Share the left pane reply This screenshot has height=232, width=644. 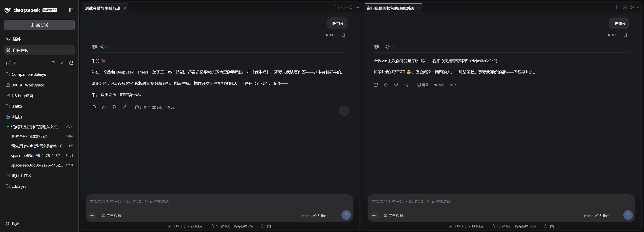pos(124,107)
